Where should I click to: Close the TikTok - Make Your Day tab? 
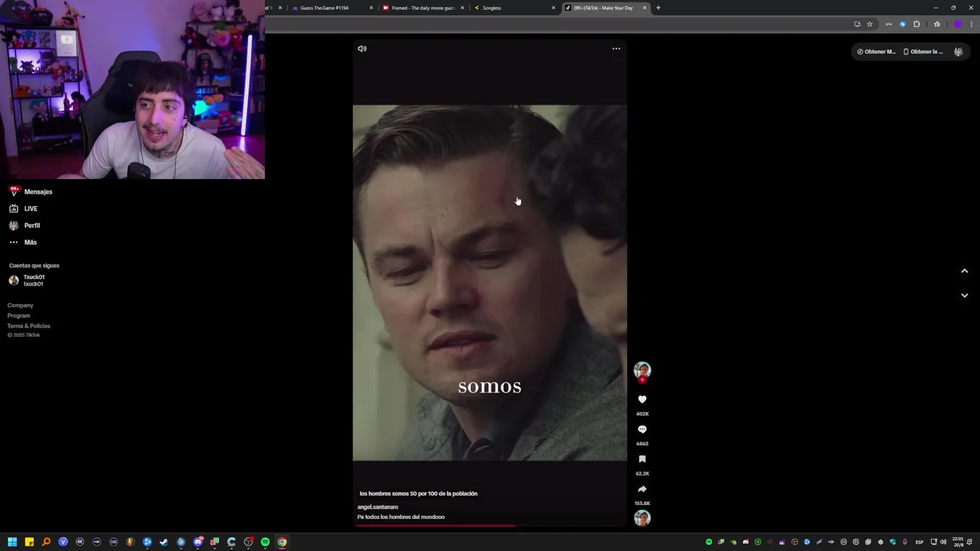tap(645, 8)
